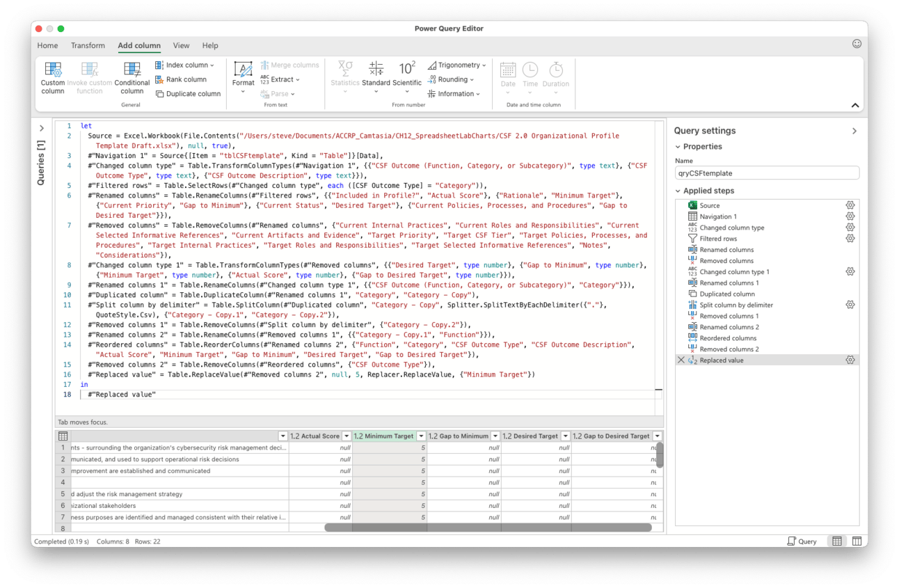This screenshot has height=588, width=899.
Task: Send feedback with the smiley icon
Action: (857, 44)
